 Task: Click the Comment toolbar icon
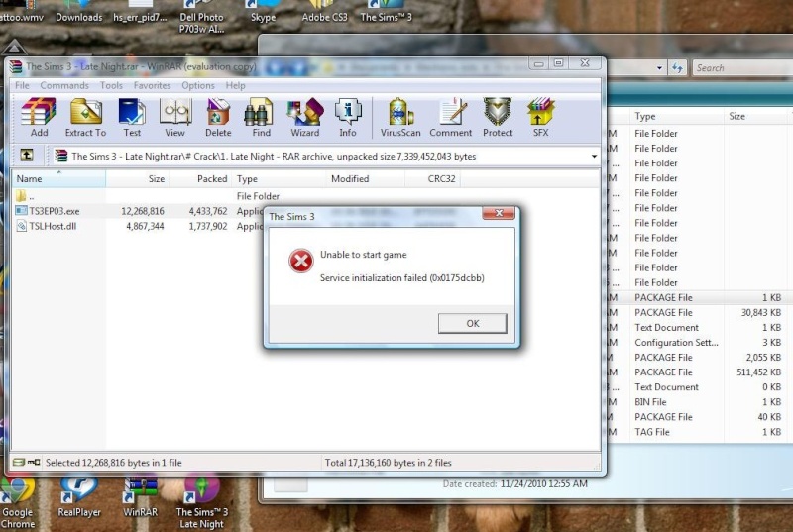pos(451,116)
